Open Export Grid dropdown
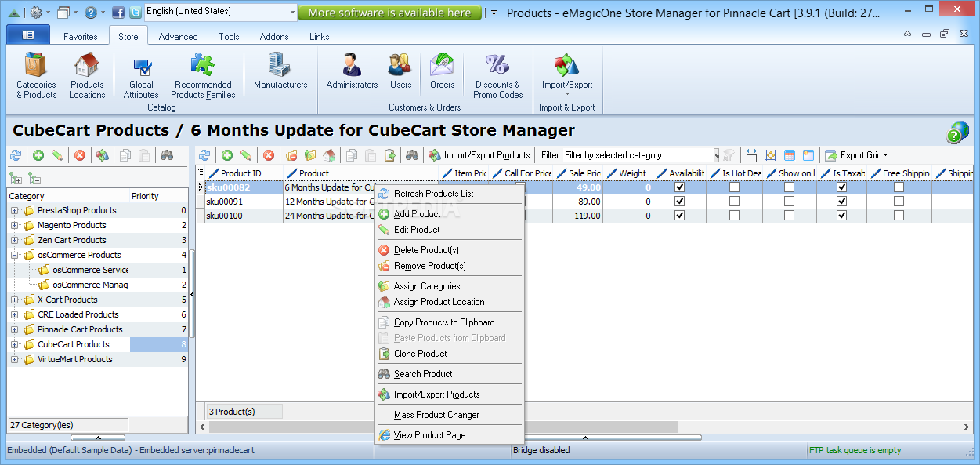The height and width of the screenshot is (465, 980). click(x=856, y=155)
